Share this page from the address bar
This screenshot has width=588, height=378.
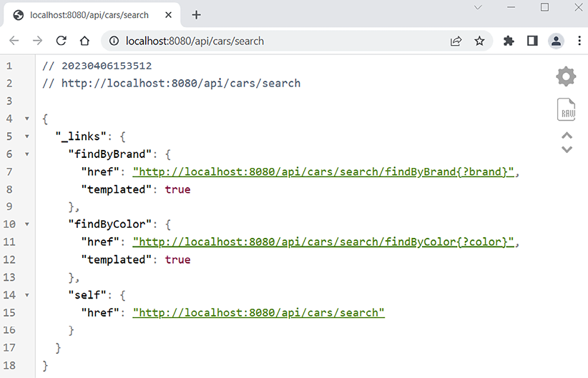tap(456, 41)
